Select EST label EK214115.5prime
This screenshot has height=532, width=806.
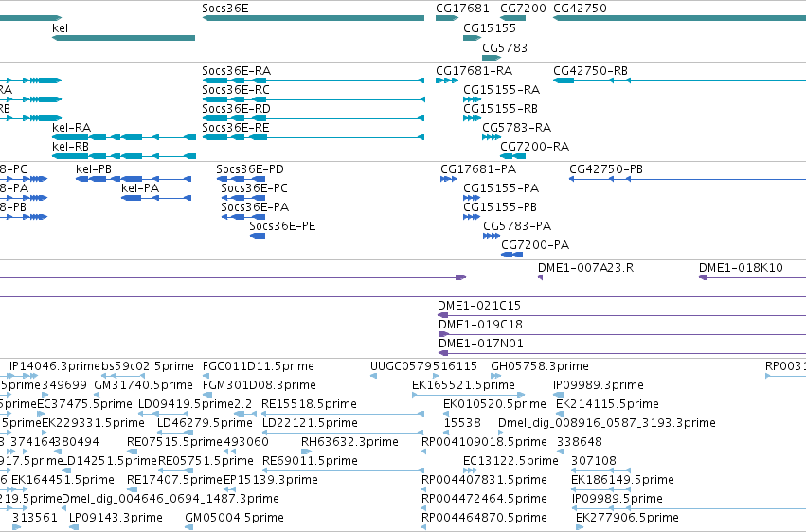pos(608,404)
